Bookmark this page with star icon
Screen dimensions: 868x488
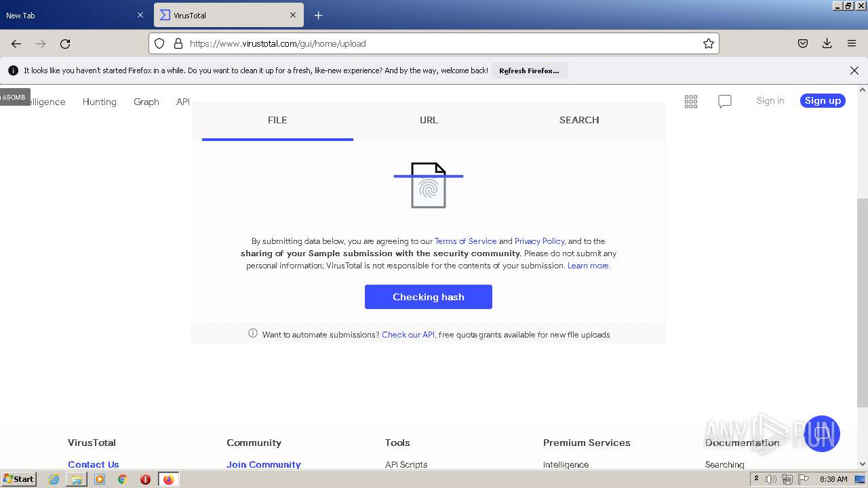[709, 43]
